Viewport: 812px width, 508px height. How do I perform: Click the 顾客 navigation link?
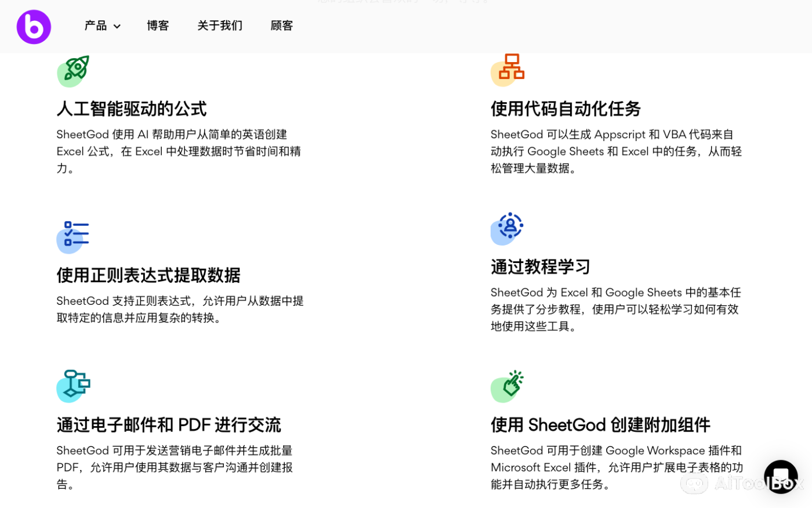click(281, 26)
